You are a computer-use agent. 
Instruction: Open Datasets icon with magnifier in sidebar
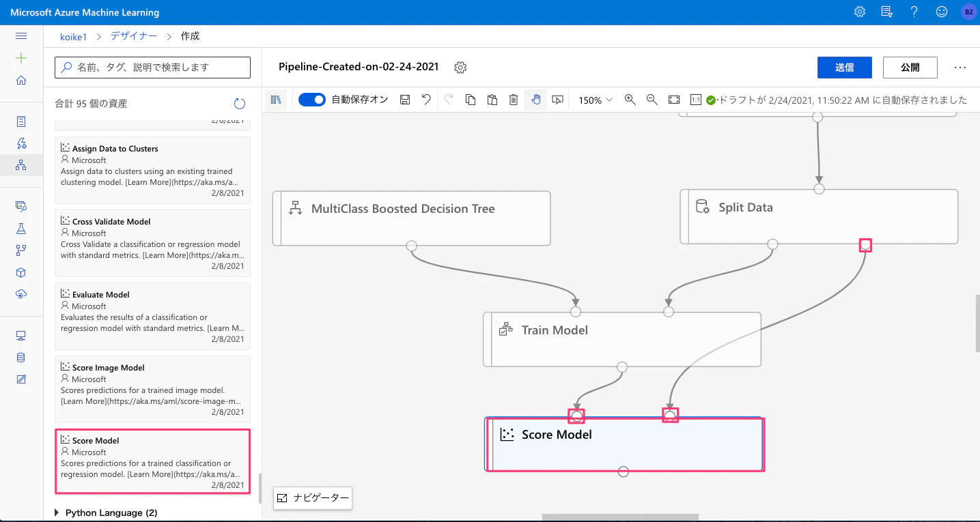tap(21, 206)
